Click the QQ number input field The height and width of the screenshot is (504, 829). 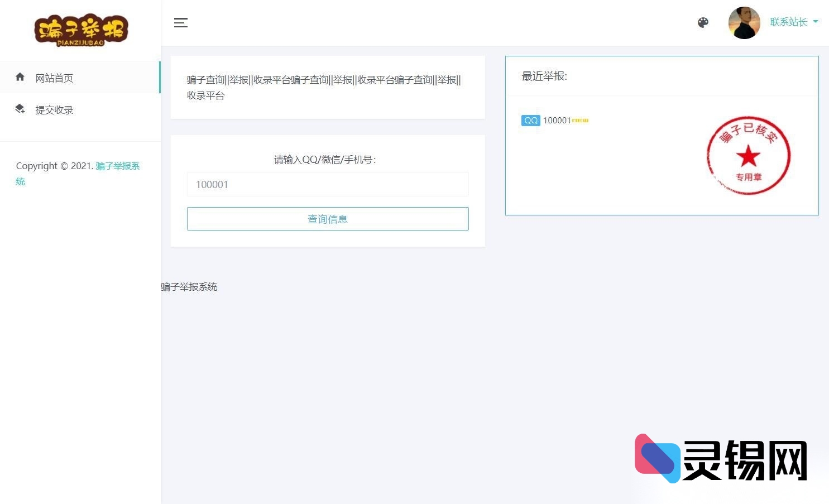click(x=328, y=184)
